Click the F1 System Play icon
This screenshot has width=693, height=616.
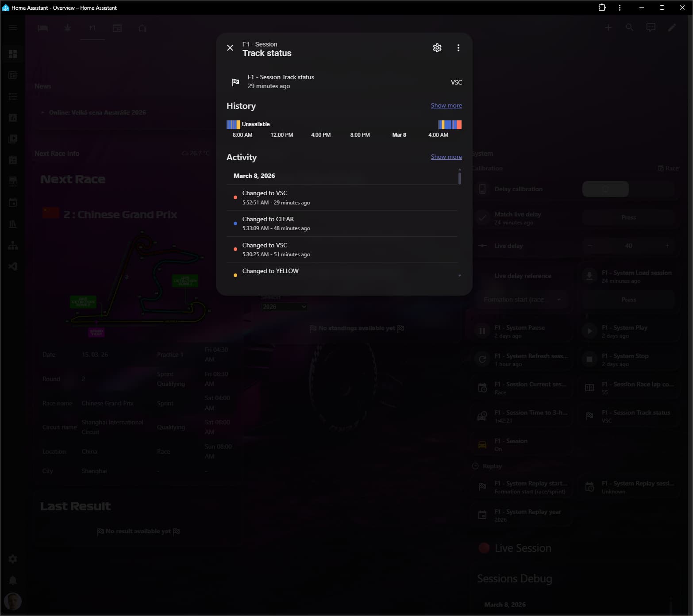pyautogui.click(x=589, y=331)
